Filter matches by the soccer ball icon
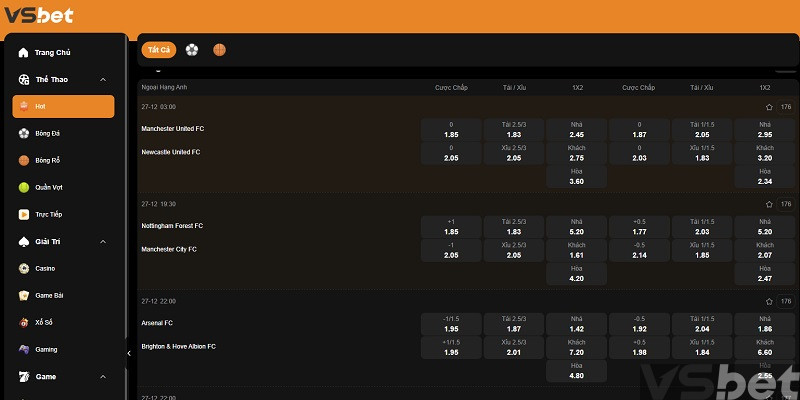The image size is (800, 400). click(192, 49)
